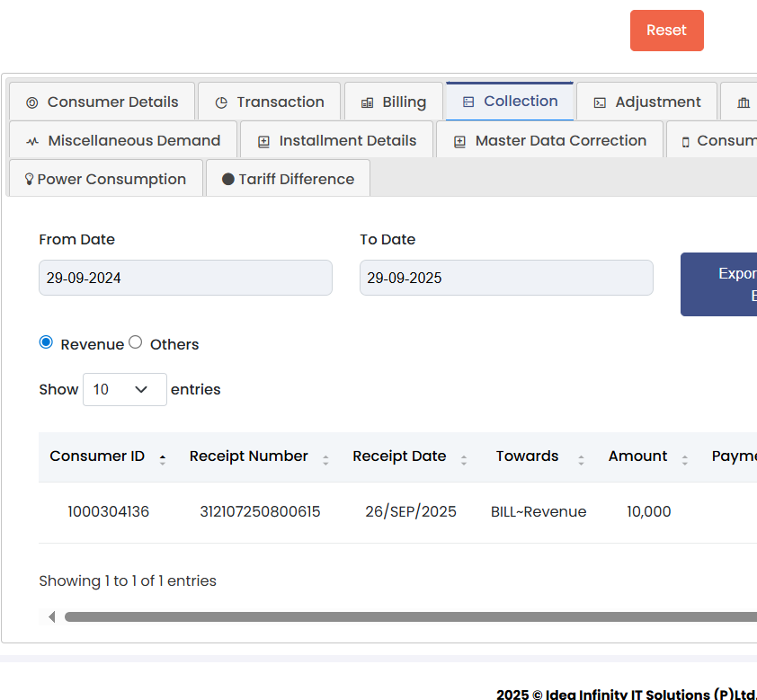Click the blue Export button

tap(719, 284)
